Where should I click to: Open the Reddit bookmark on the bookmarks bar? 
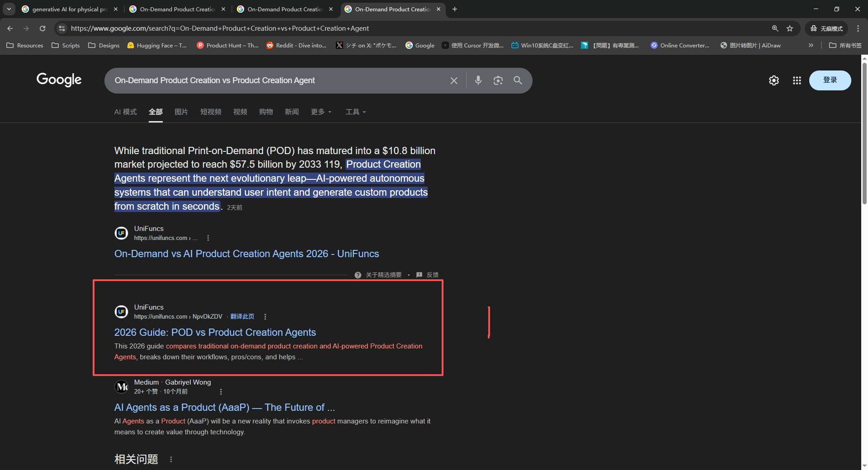coord(297,45)
